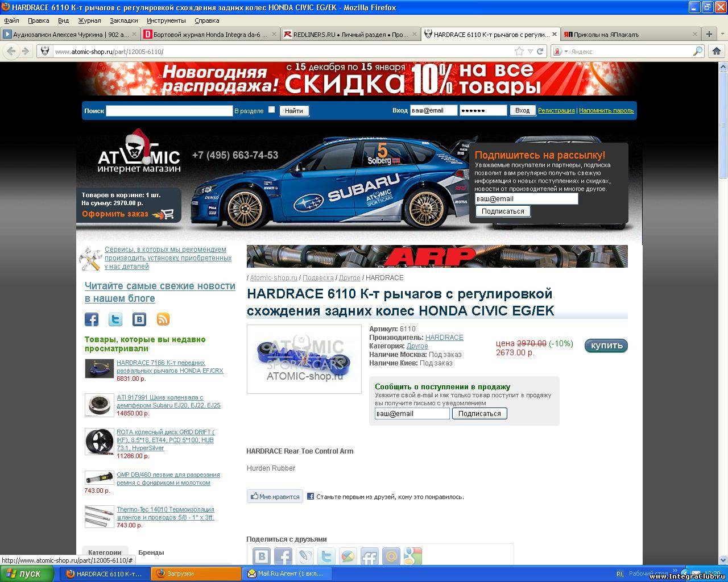
Task: Open the Инструменты menu
Action: [166, 20]
